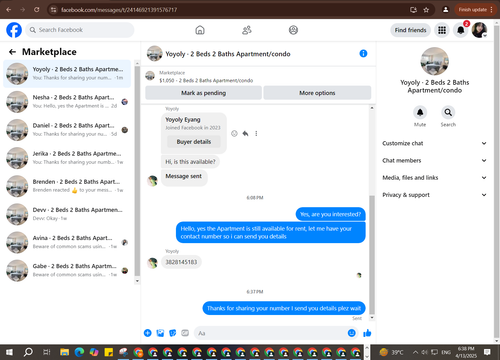Open Windows taskbar search
The image size is (500, 360).
tap(28, 352)
